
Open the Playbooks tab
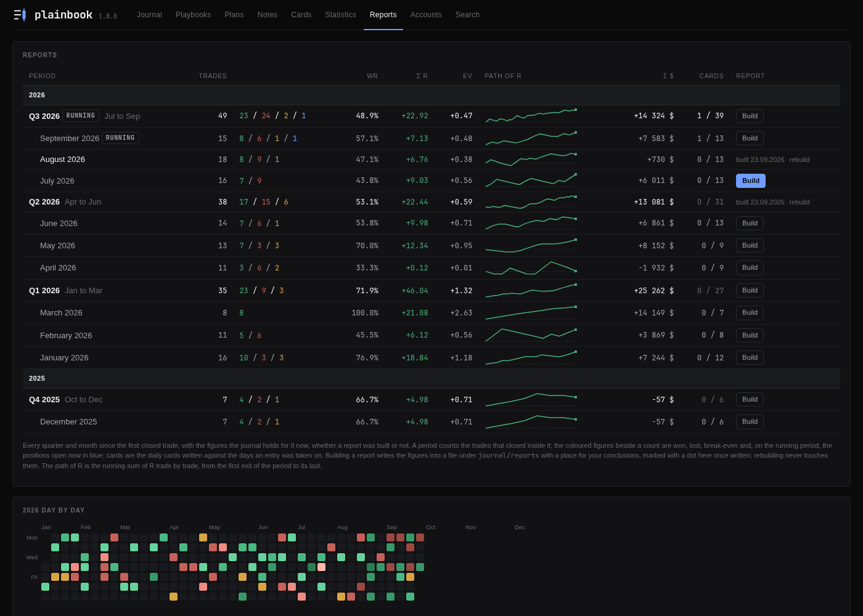pos(193,15)
